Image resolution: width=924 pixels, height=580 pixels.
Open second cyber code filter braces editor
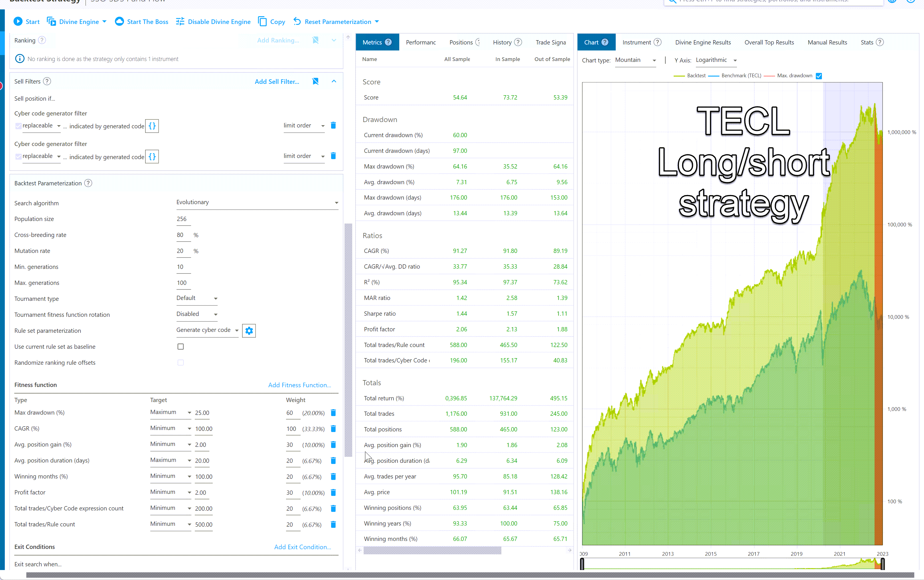[152, 157]
